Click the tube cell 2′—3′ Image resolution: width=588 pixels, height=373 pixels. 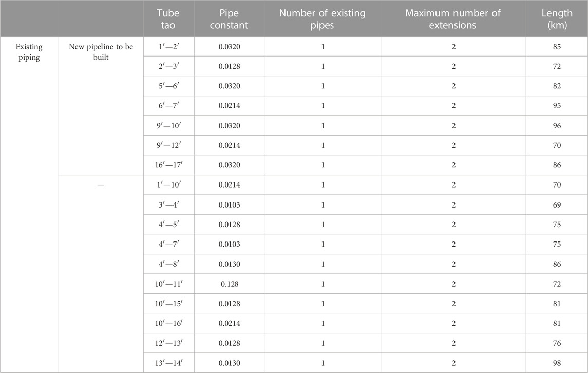169,66
